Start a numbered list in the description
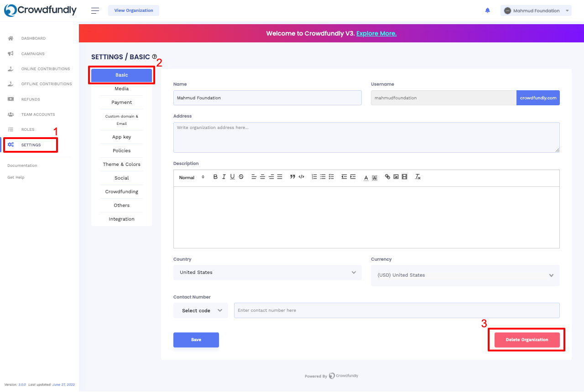 tap(314, 177)
